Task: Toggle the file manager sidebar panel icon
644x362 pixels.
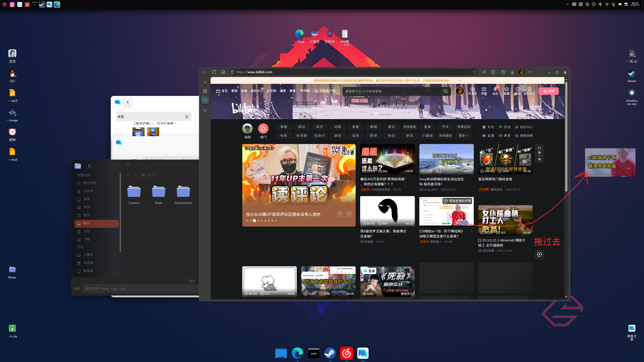Action: tap(90, 166)
